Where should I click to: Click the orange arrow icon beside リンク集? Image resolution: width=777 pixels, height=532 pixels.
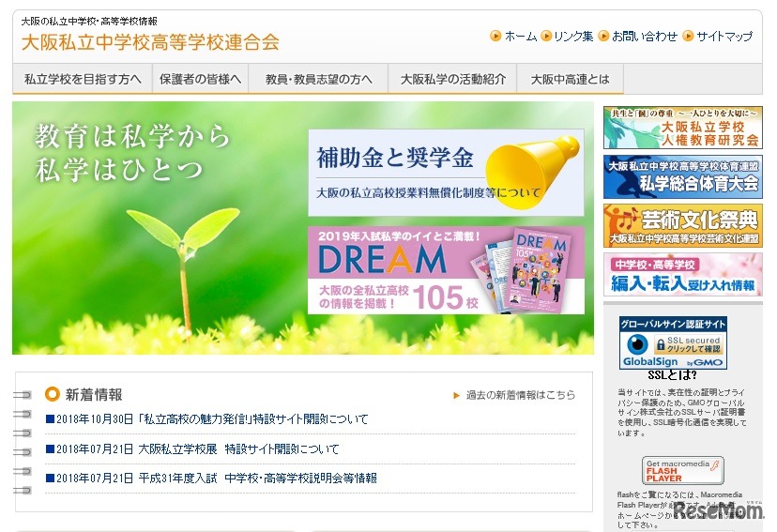546,37
